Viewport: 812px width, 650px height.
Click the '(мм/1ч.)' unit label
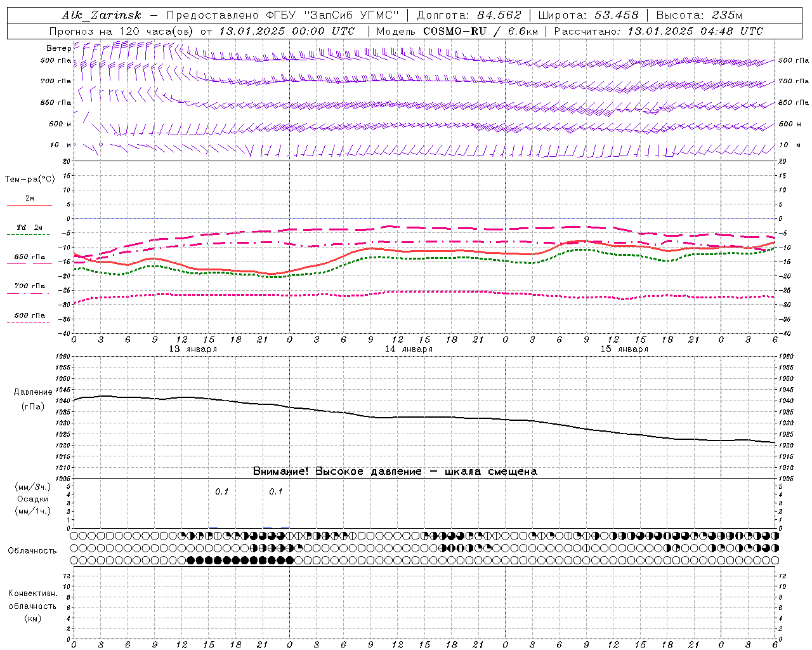pyautogui.click(x=33, y=511)
